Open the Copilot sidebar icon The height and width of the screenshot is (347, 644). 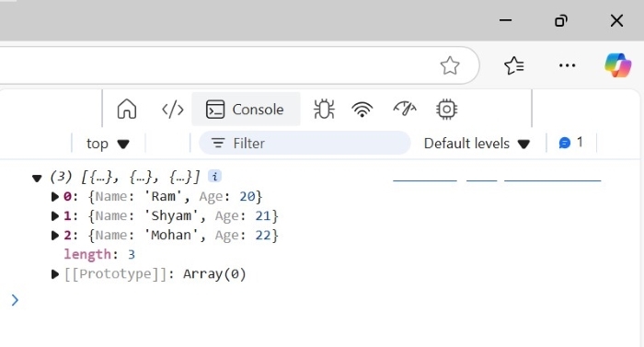tap(617, 65)
